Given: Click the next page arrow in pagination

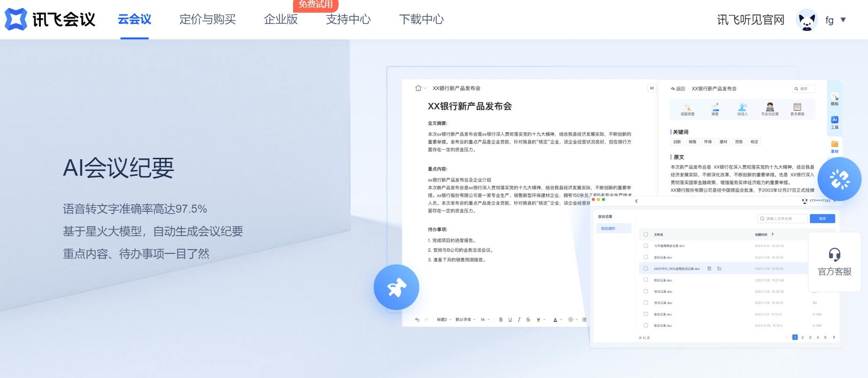Looking at the screenshot, I should (834, 337).
